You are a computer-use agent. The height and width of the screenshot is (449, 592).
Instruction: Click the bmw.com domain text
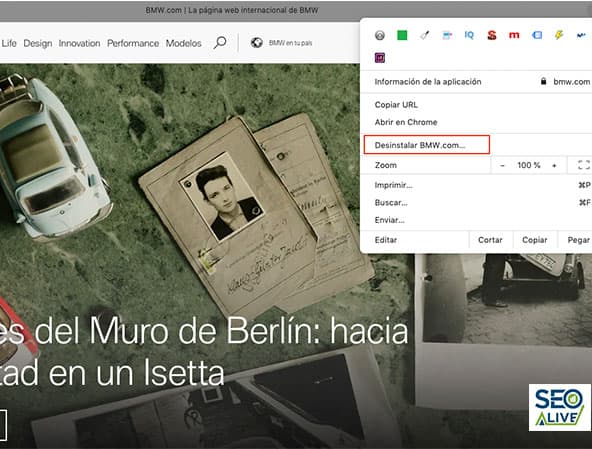[571, 82]
